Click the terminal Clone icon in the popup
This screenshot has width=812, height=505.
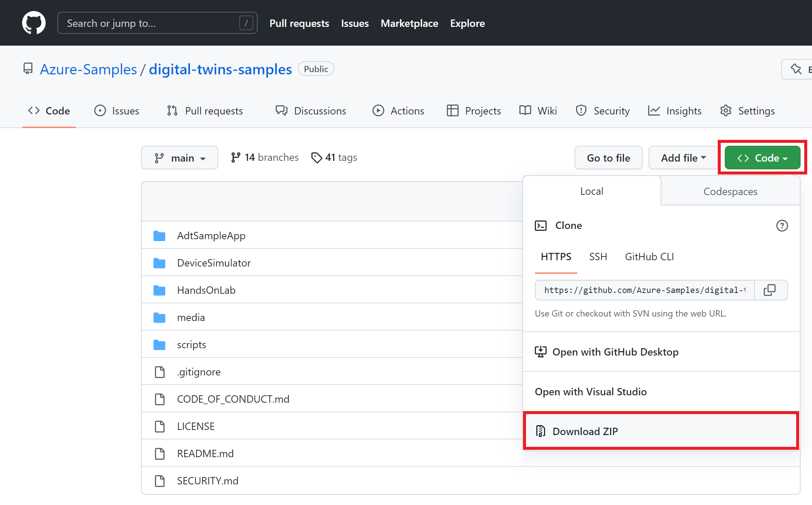pyautogui.click(x=541, y=225)
